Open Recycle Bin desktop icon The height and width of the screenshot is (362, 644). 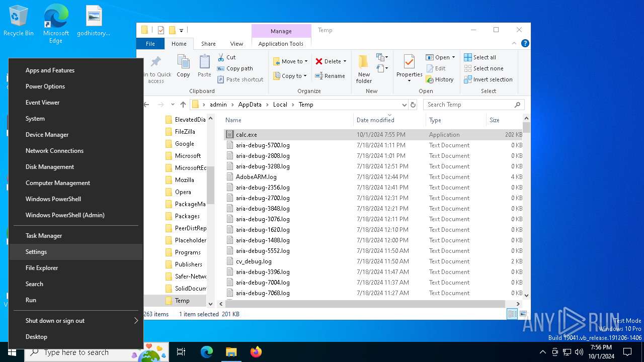click(x=18, y=21)
